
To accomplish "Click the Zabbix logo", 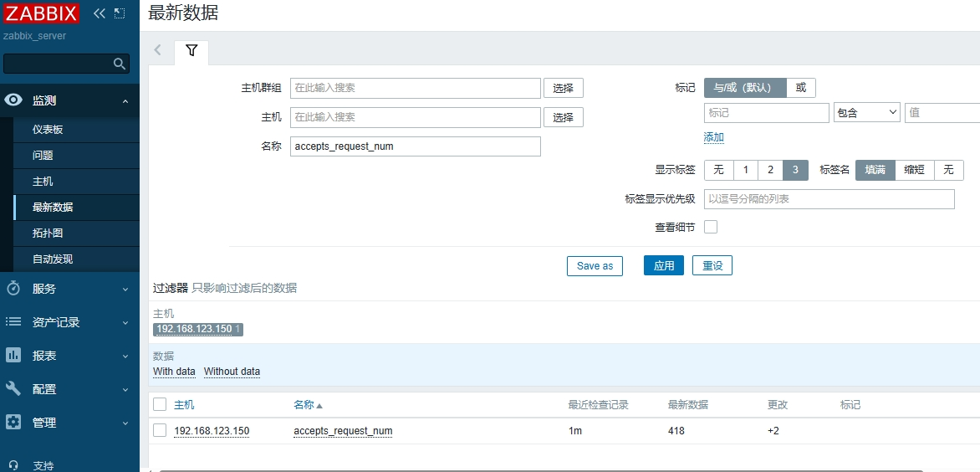I will click(42, 13).
